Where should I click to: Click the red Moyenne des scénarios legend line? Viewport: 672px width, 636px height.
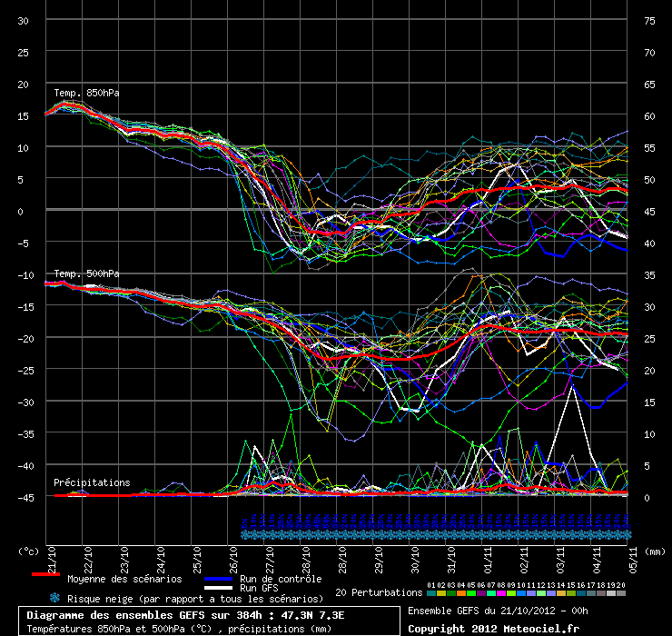pos(45,575)
